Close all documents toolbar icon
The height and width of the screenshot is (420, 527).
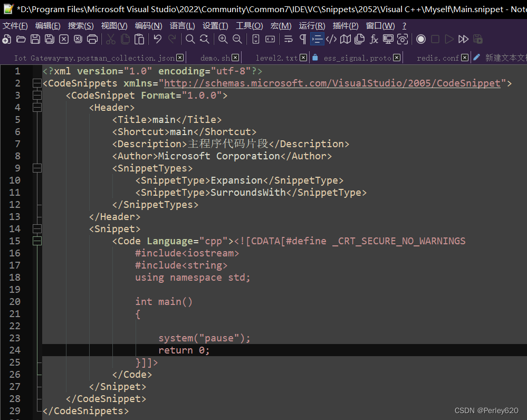click(x=78, y=40)
